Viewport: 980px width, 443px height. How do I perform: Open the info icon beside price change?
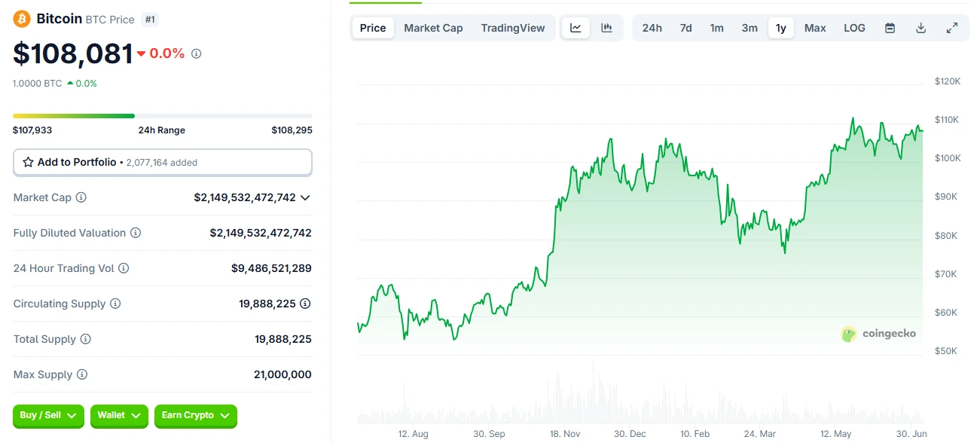tap(197, 53)
